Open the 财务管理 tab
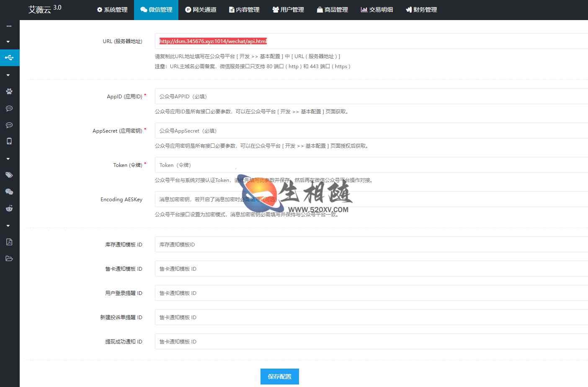The image size is (588, 387). point(420,10)
